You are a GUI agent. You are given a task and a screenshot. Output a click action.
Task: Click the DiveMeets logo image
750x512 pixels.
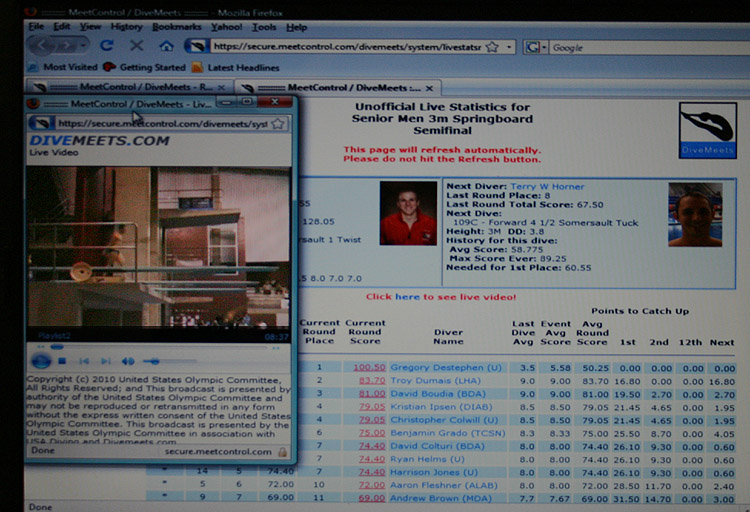point(707,130)
